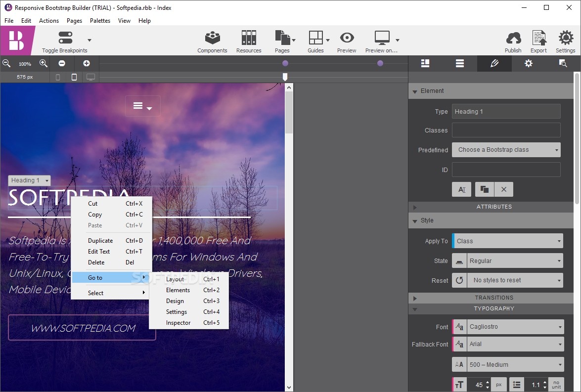Open the Predefined Bootstrap class dropdown
This screenshot has height=392, width=581.
click(x=506, y=150)
